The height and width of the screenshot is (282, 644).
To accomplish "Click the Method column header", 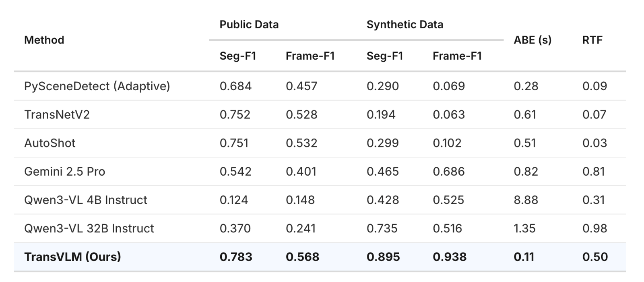I will click(x=44, y=40).
